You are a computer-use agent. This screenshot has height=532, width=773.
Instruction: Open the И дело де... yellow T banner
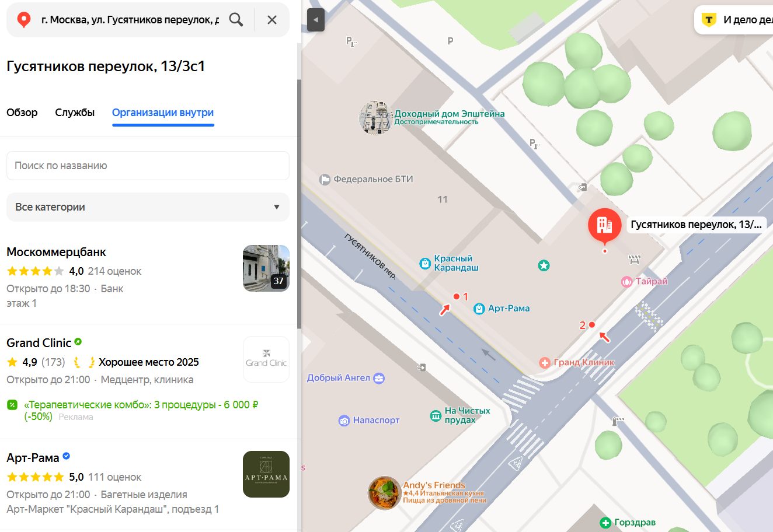(x=733, y=20)
